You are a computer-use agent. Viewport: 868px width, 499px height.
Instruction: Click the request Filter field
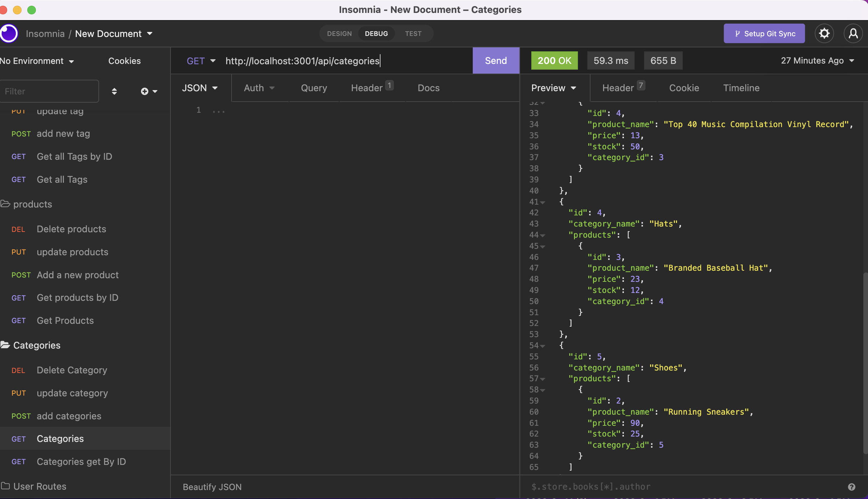coord(49,91)
